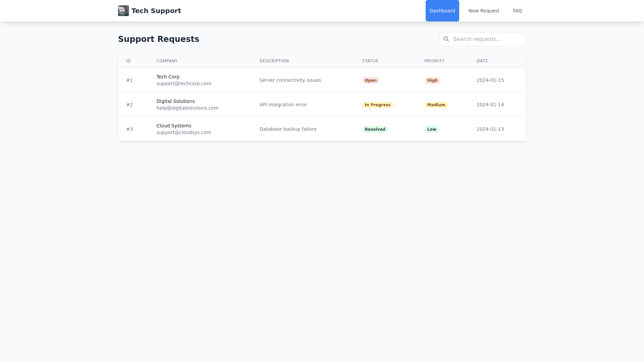Go to the New Request page
The height and width of the screenshot is (362, 644).
coord(484,11)
